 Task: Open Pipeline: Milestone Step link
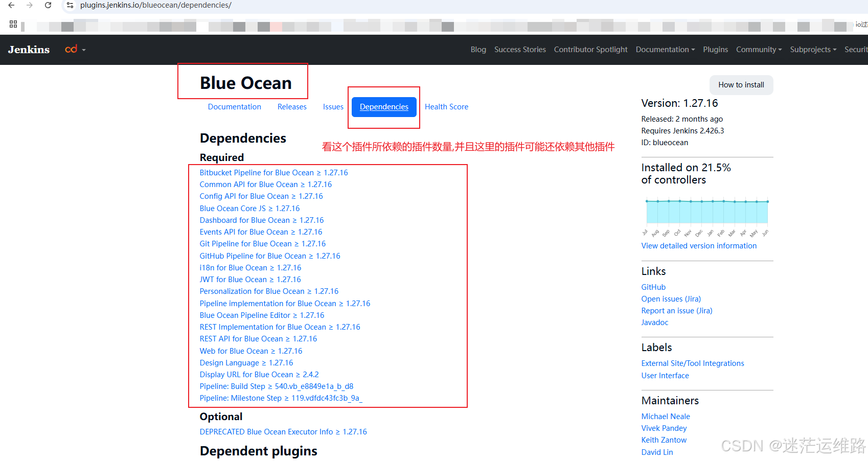tap(281, 398)
